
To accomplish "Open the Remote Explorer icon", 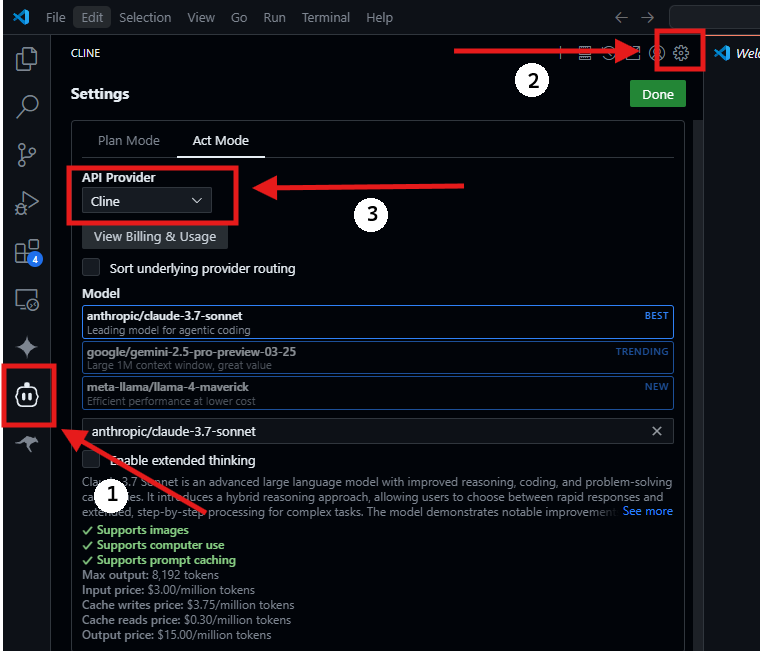I will pyautogui.click(x=27, y=299).
